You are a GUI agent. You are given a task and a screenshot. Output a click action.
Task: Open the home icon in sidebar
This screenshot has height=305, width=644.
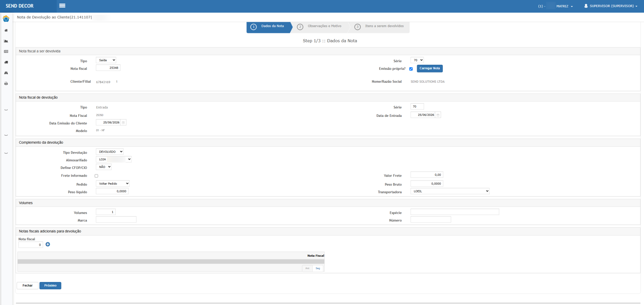coord(6,30)
